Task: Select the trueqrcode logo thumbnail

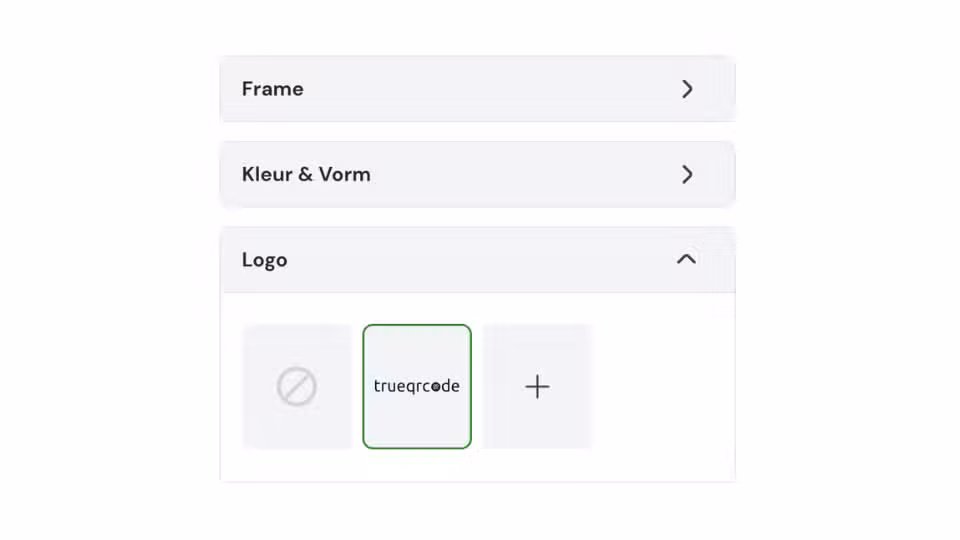Action: point(417,387)
